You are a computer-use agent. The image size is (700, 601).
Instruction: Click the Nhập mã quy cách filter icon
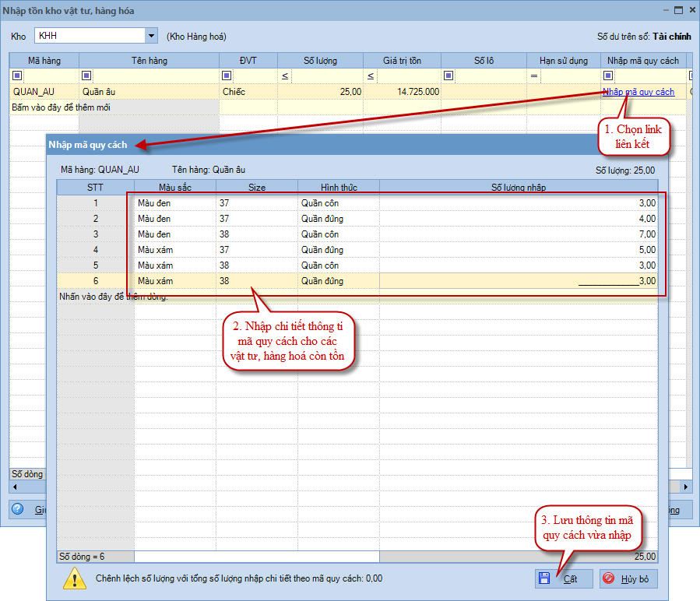[608, 76]
